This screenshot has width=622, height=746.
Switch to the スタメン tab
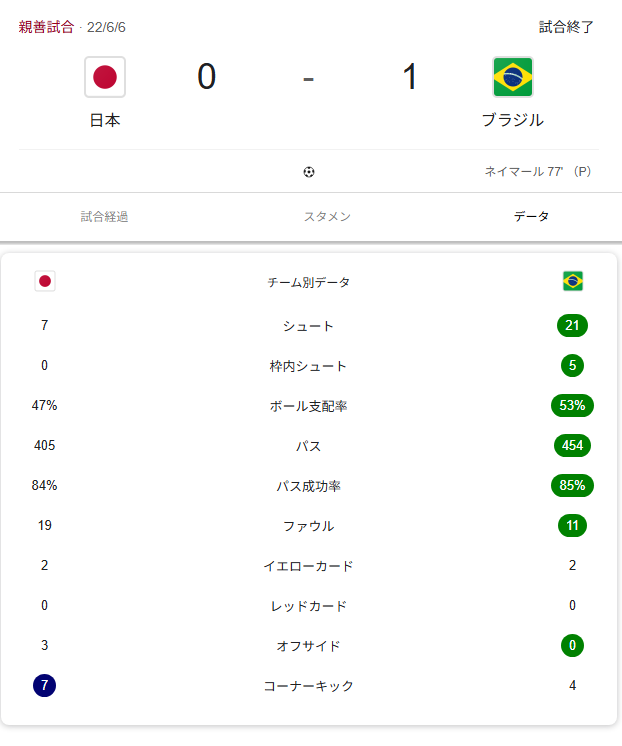point(327,216)
